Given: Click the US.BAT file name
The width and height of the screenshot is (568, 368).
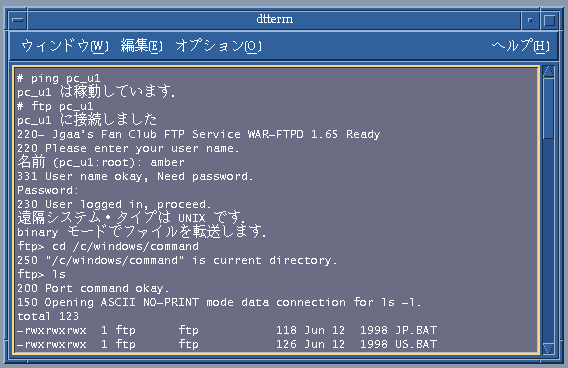Looking at the screenshot, I should tap(416, 344).
